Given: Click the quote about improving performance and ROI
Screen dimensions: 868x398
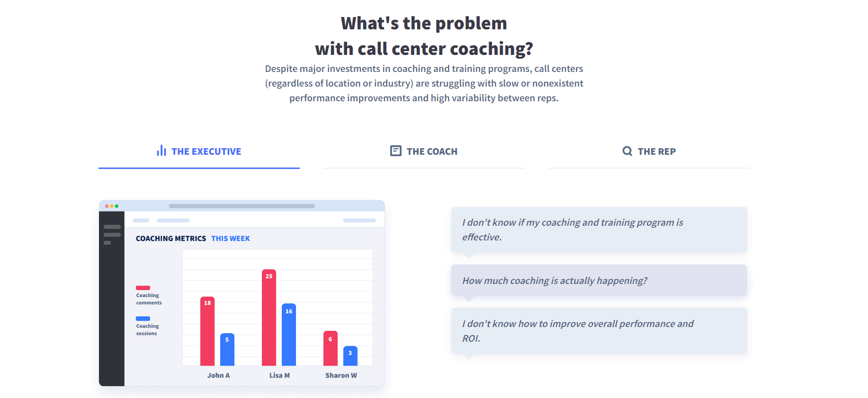Looking at the screenshot, I should point(599,331).
